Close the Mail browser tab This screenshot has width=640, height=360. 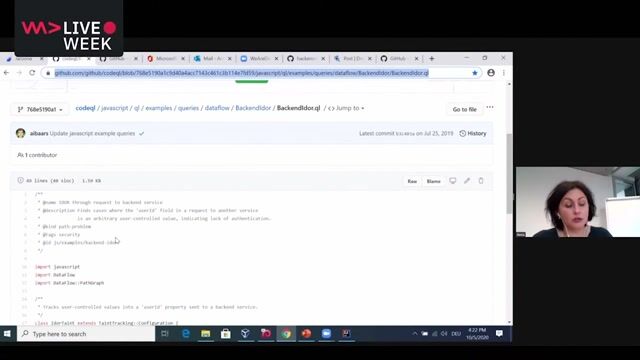[230, 59]
